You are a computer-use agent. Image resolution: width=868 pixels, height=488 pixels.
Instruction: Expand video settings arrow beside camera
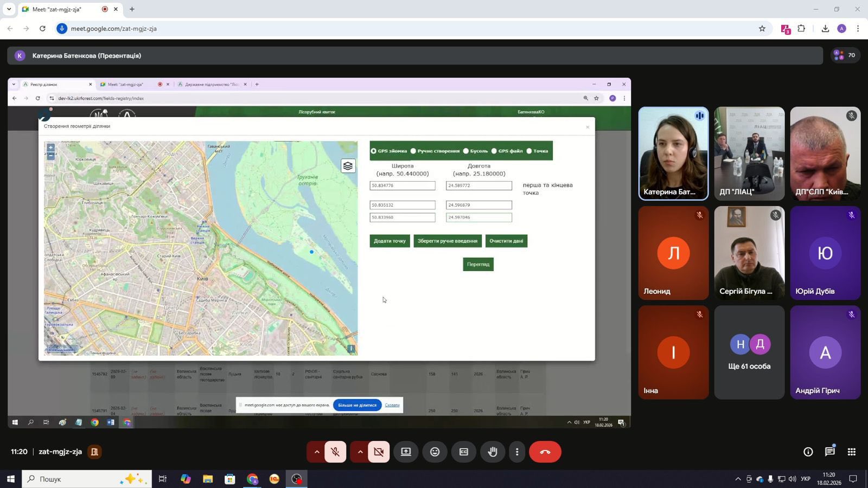[360, 452]
